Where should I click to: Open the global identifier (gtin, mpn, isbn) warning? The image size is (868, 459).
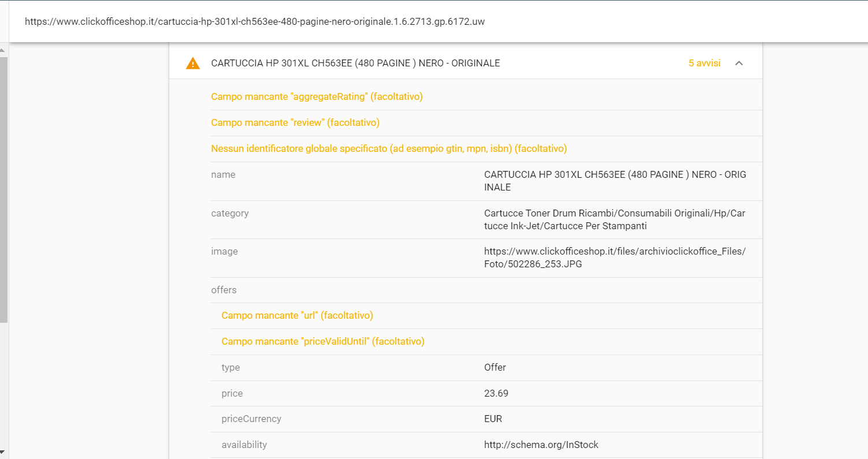389,149
